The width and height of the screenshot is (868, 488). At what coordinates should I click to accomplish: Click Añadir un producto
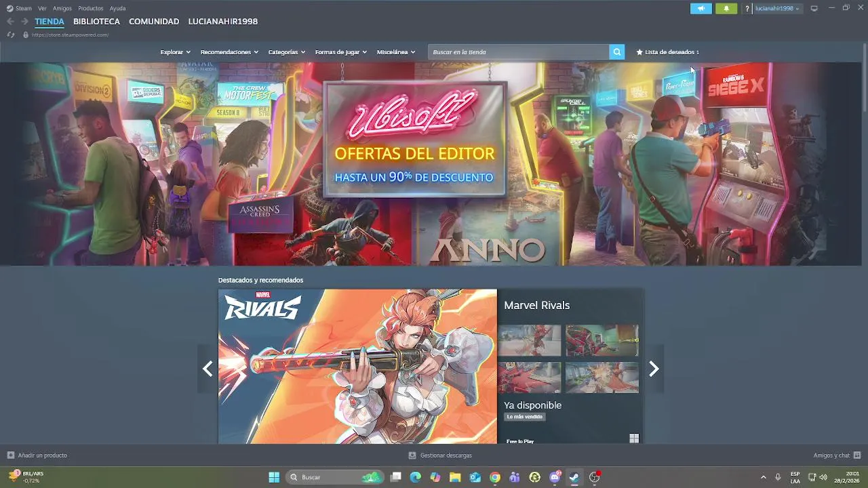(x=42, y=455)
